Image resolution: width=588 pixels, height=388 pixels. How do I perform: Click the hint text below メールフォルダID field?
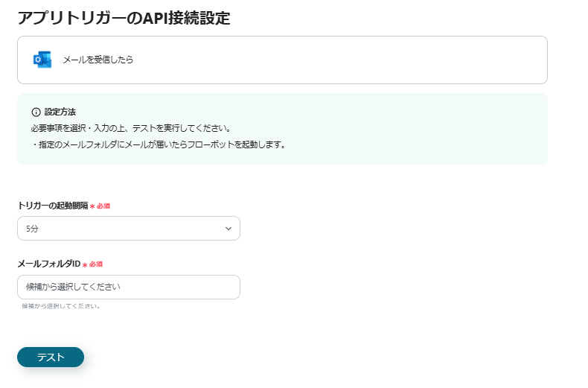61,306
